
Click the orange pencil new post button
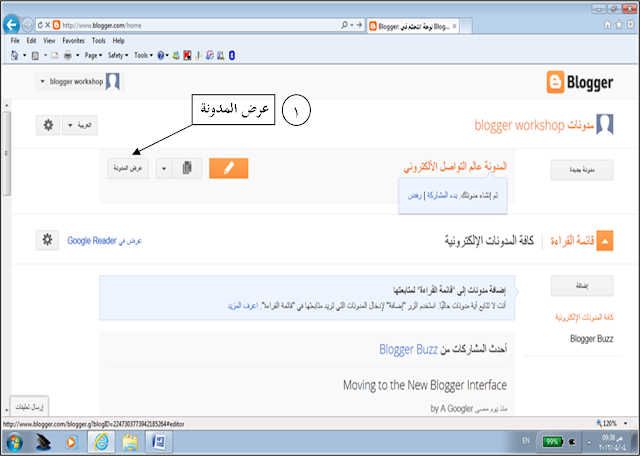[x=229, y=168]
